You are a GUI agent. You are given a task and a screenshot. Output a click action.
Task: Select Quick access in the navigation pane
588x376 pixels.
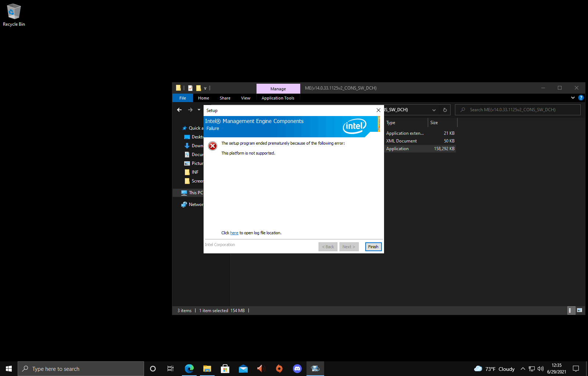click(193, 128)
